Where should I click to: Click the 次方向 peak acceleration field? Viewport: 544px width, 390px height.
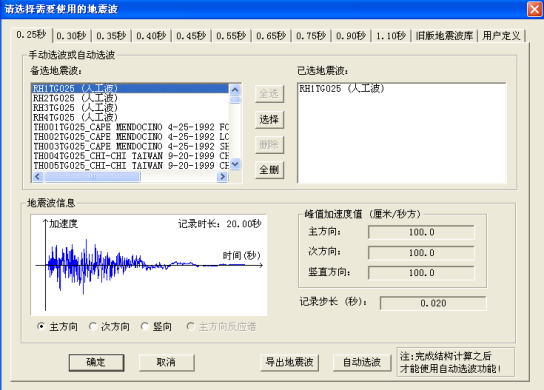click(421, 253)
